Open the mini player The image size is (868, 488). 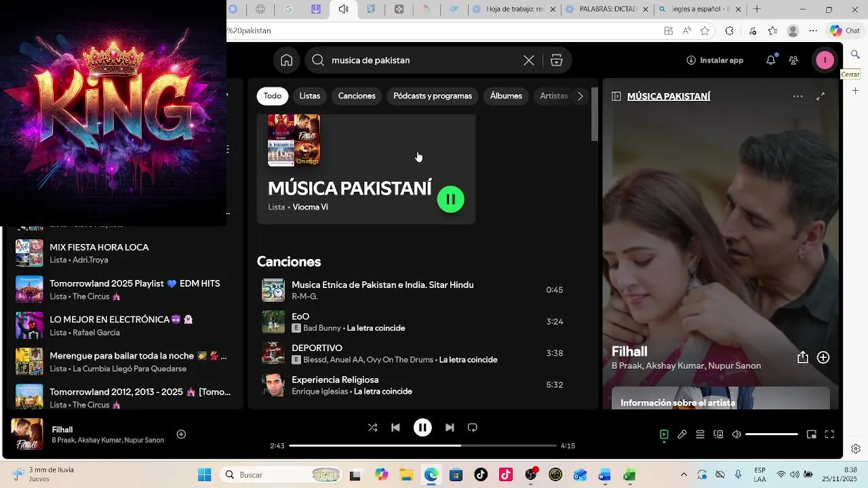pyautogui.click(x=811, y=434)
